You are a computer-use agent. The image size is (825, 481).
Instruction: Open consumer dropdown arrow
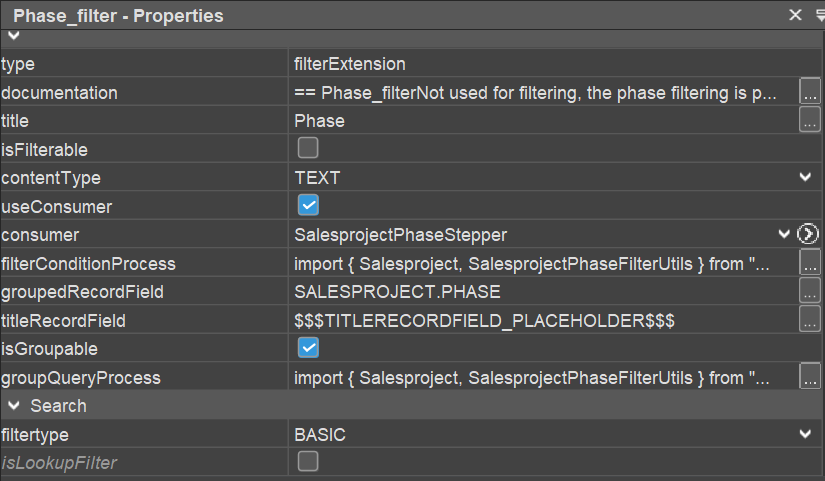coord(784,235)
